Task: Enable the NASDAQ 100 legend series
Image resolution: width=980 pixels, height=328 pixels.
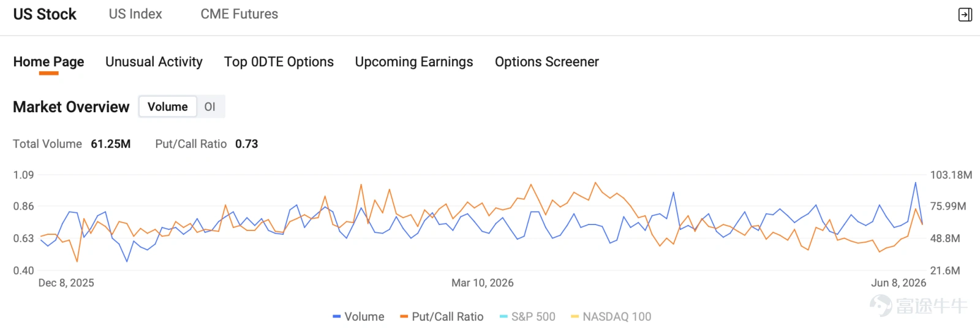Action: click(611, 316)
